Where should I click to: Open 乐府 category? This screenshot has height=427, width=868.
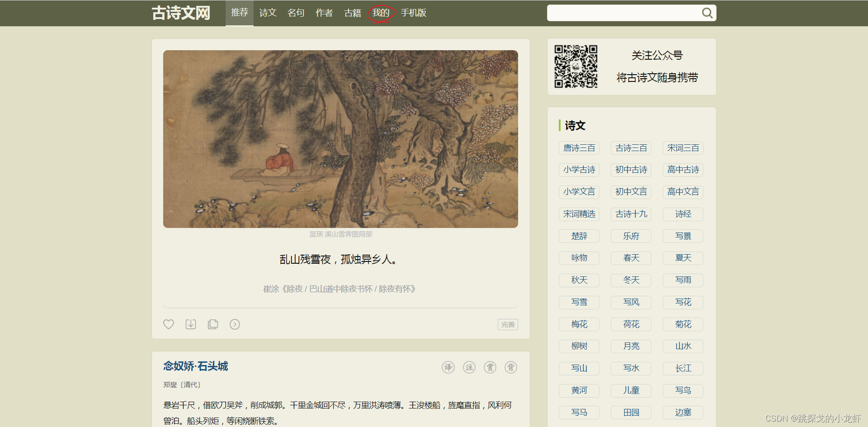click(x=631, y=236)
